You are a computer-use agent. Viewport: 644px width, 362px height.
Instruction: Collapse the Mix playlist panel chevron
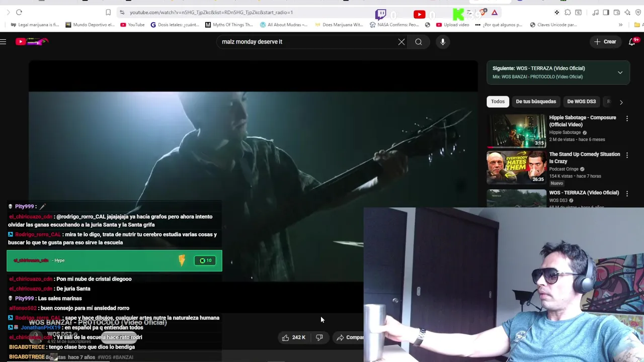coord(620,72)
